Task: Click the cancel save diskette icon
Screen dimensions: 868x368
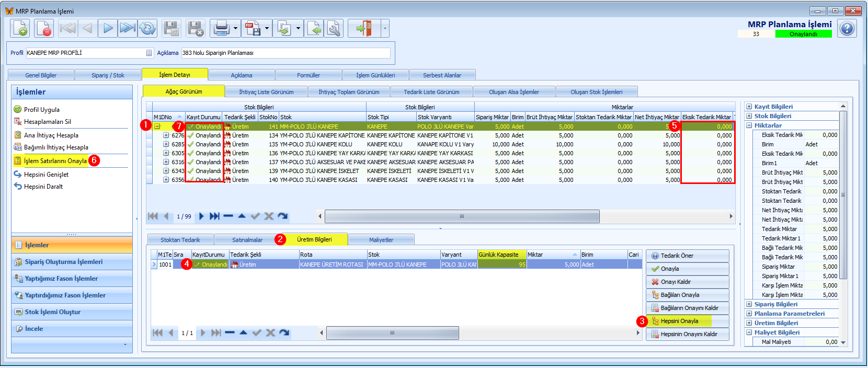Action: [196, 28]
